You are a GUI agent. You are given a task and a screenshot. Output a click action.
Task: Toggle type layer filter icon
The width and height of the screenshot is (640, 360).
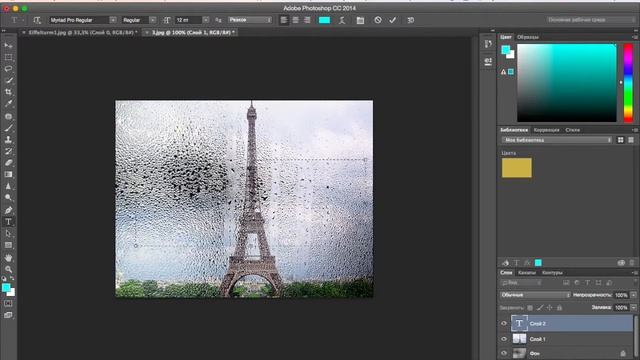[x=588, y=282]
